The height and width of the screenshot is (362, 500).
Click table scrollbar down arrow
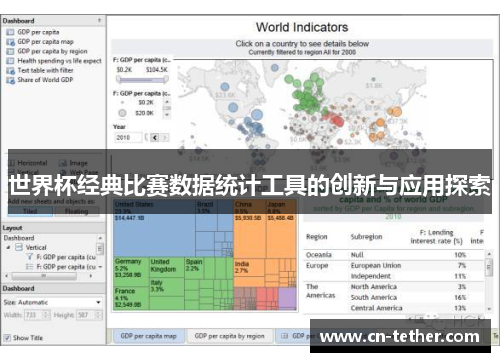489,309
